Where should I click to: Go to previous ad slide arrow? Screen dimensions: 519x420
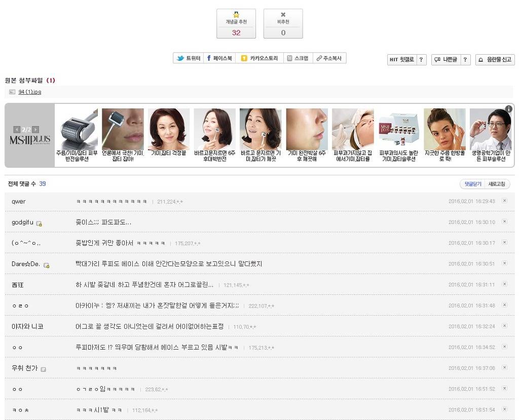pos(17,130)
